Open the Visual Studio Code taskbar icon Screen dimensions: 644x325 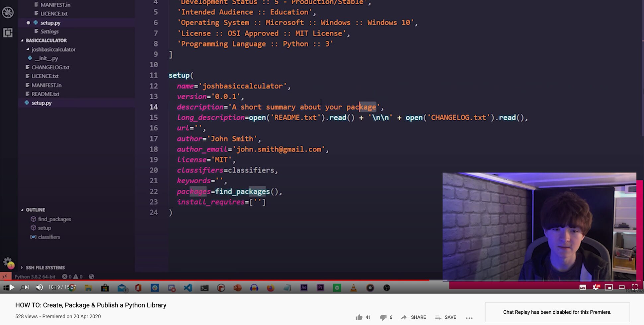(x=188, y=288)
